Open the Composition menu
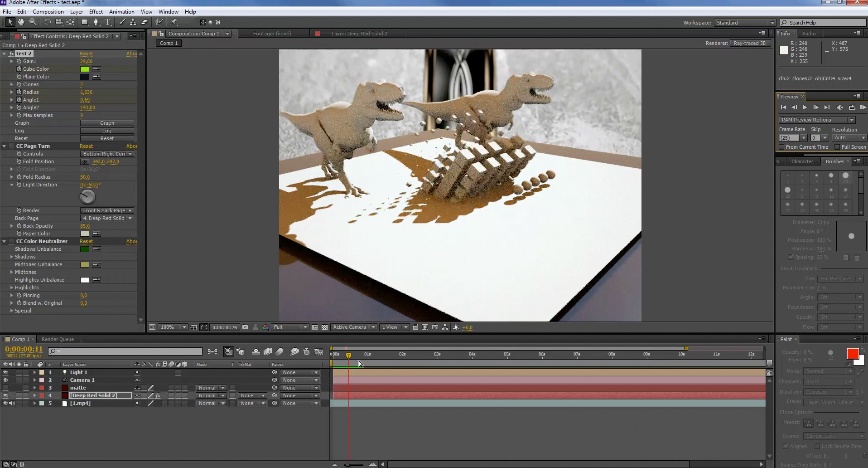Screen dimensions: 868x468 click(48, 11)
